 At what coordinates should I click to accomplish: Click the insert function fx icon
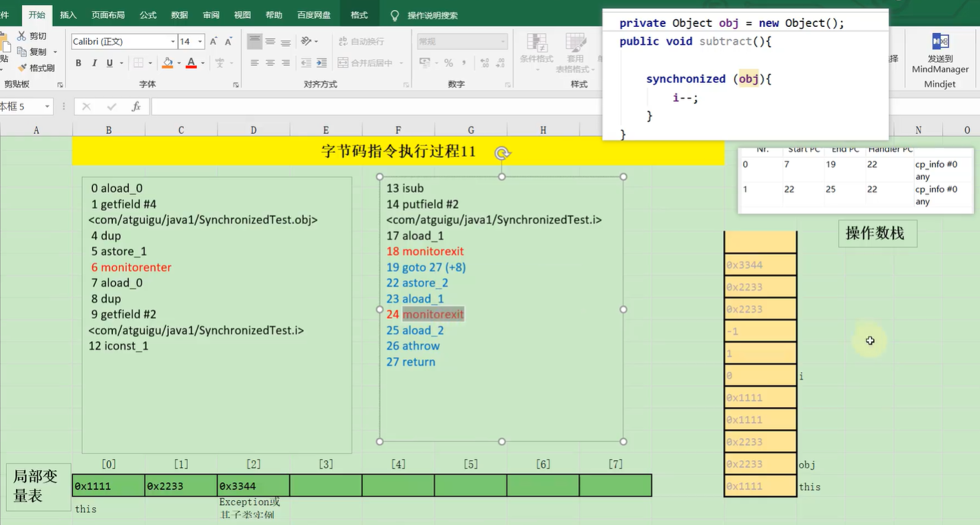tap(136, 107)
